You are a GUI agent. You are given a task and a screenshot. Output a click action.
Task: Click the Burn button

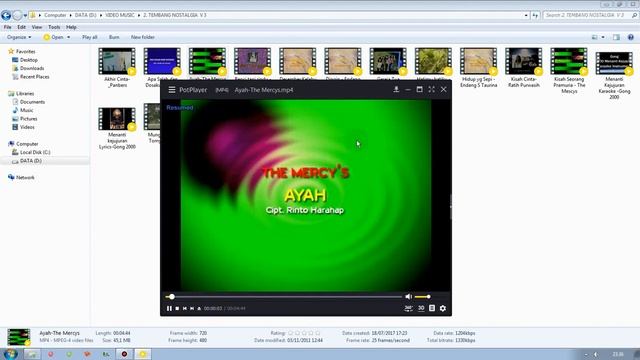pos(114,37)
